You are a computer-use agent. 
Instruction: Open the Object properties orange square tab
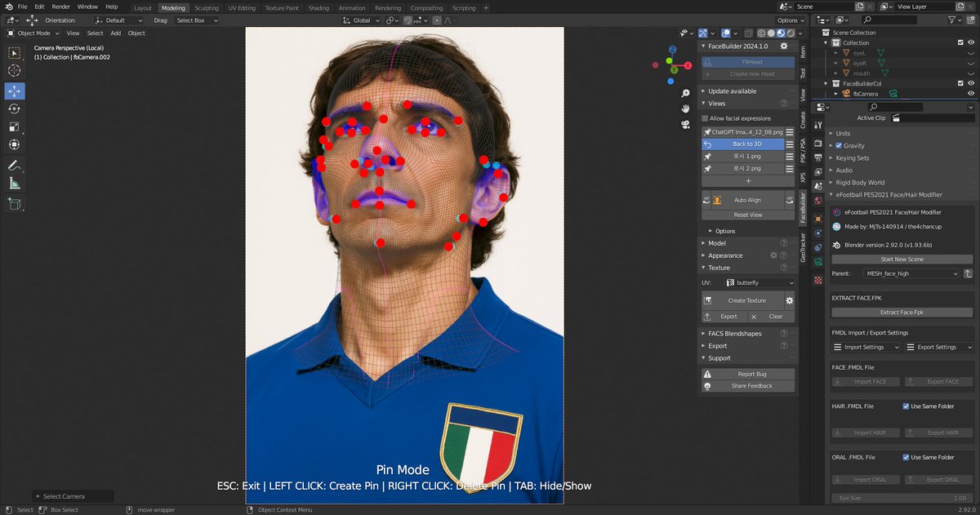tap(818, 219)
